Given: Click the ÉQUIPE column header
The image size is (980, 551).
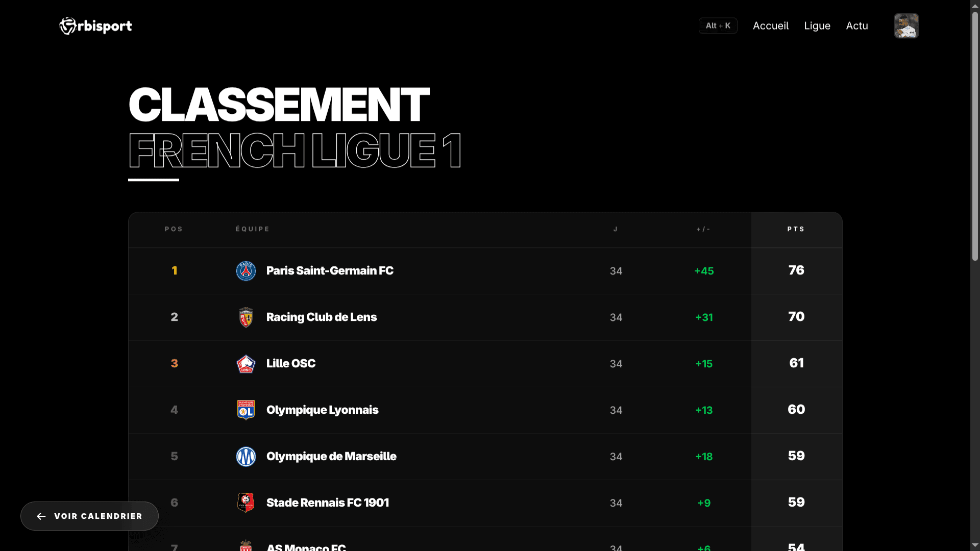Looking at the screenshot, I should pyautogui.click(x=253, y=229).
